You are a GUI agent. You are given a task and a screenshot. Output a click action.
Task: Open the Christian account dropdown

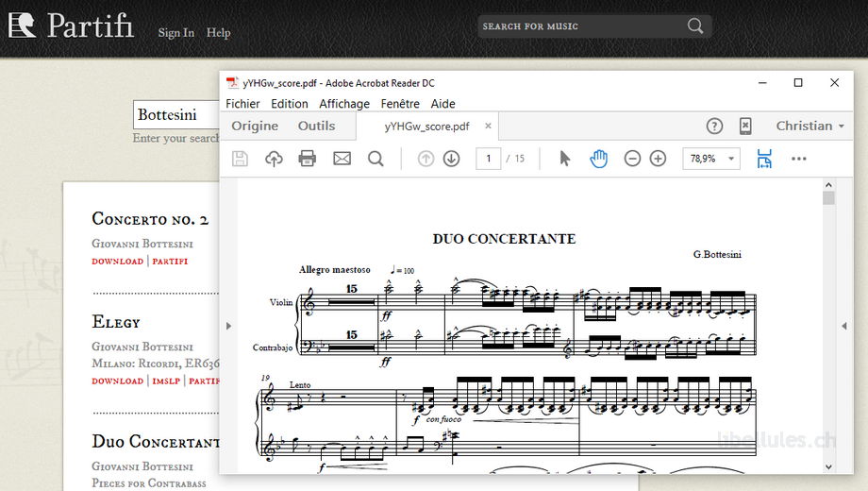810,126
